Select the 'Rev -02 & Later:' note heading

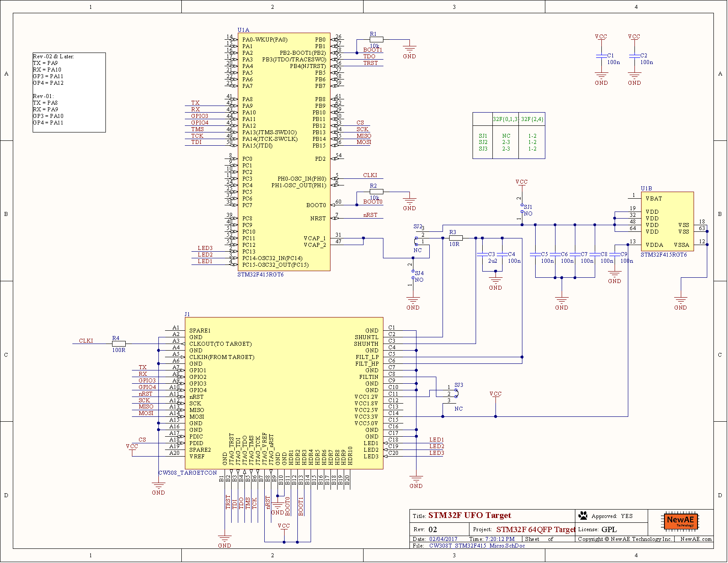tap(53, 57)
